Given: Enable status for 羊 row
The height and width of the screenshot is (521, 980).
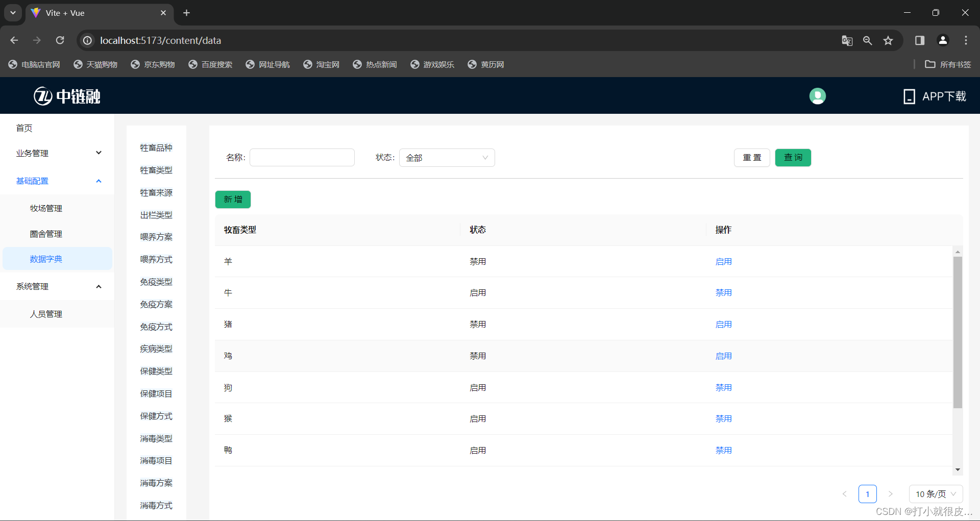Looking at the screenshot, I should pos(723,261).
